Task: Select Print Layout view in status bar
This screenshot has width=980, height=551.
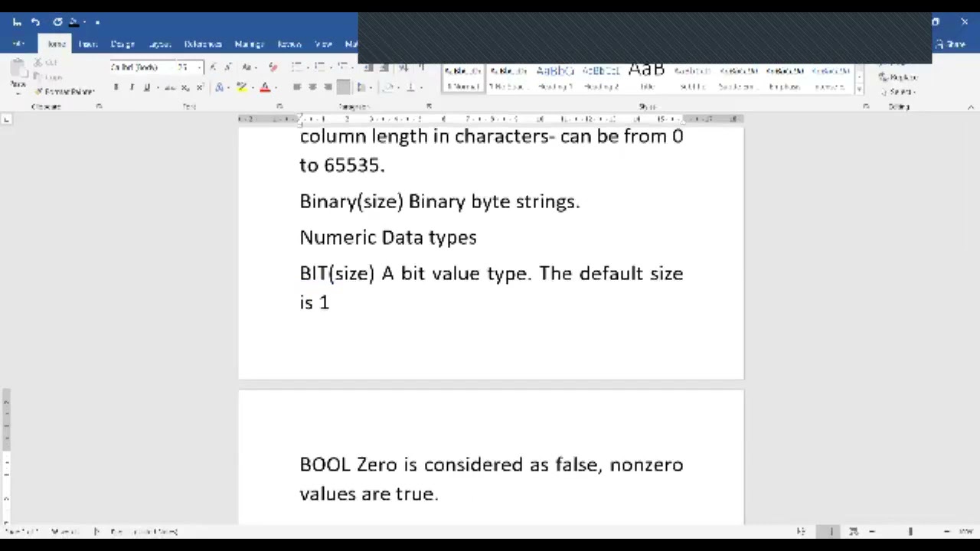Action: click(x=828, y=531)
